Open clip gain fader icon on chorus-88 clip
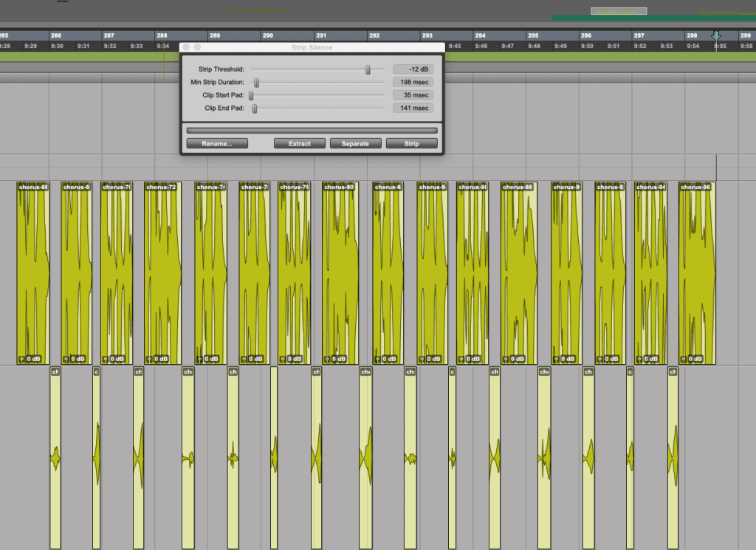 click(506, 359)
